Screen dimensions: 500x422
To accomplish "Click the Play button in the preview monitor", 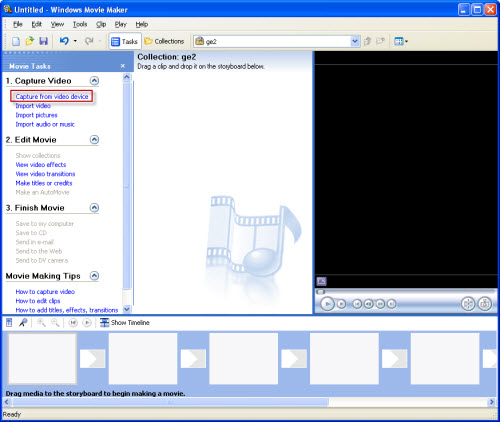I will (327, 304).
